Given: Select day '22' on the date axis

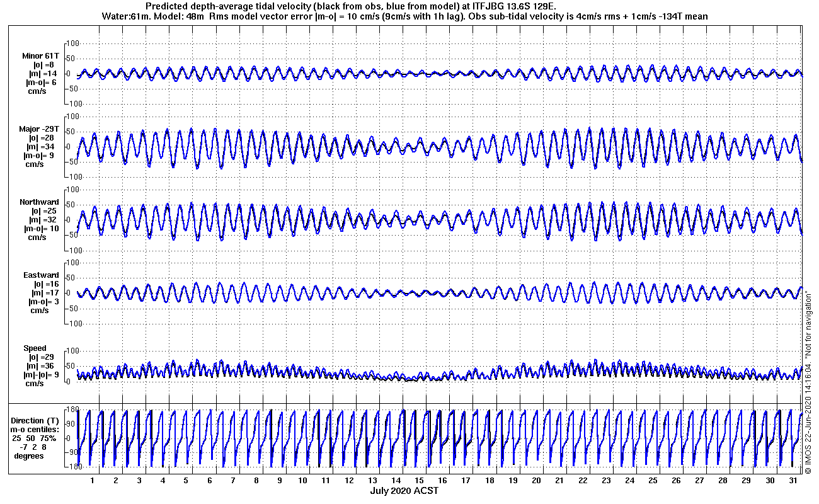Looking at the screenshot, I should [x=583, y=481].
